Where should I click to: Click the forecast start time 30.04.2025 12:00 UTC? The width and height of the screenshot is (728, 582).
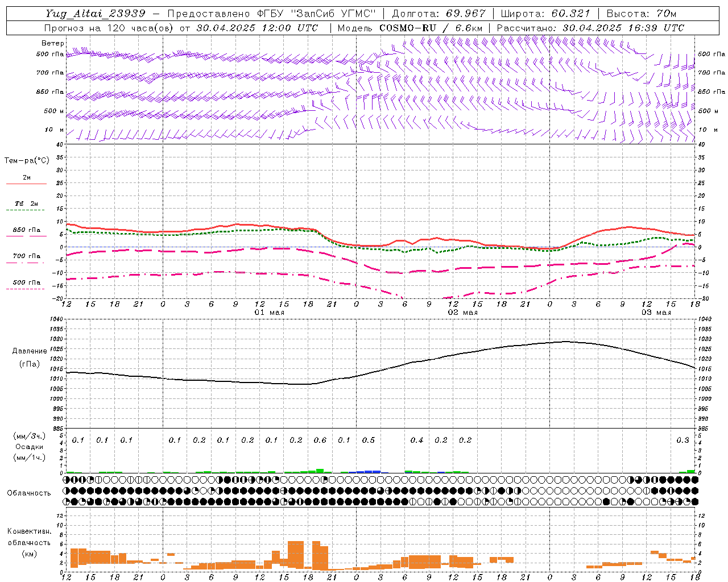[x=257, y=28]
